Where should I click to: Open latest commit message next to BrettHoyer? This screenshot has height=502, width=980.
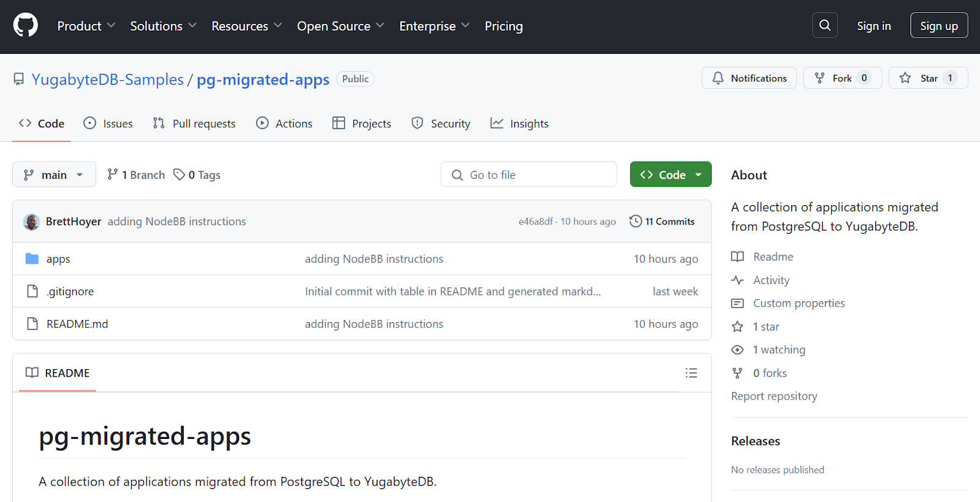point(177,222)
